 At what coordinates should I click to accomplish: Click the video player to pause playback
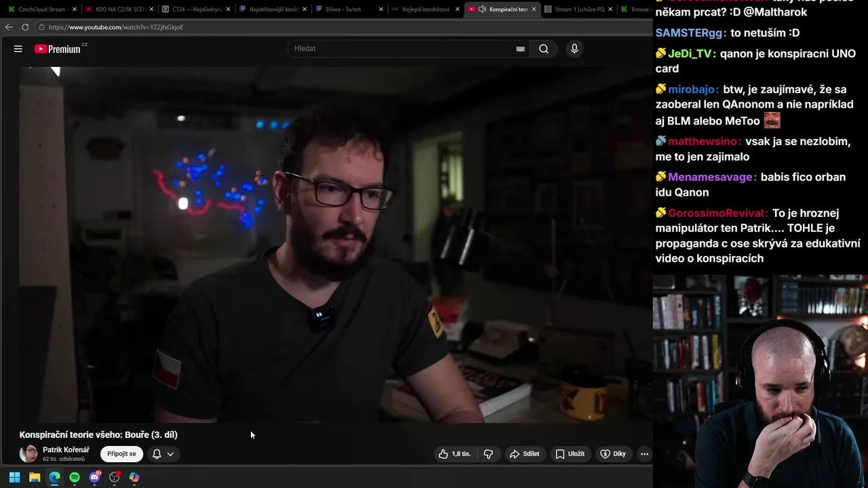336,245
